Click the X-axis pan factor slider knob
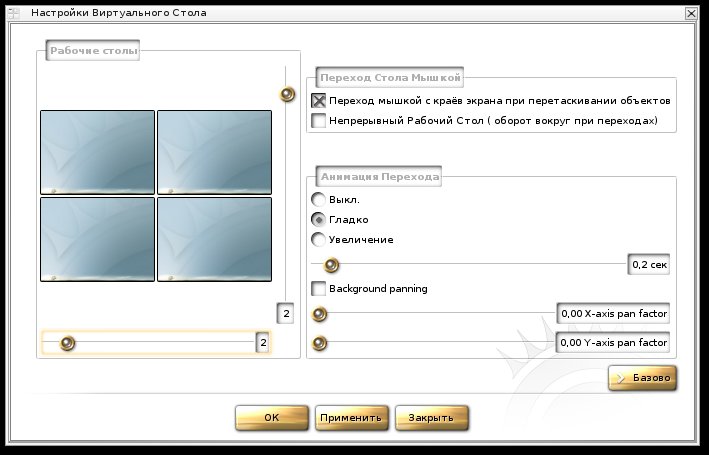 coord(319,313)
